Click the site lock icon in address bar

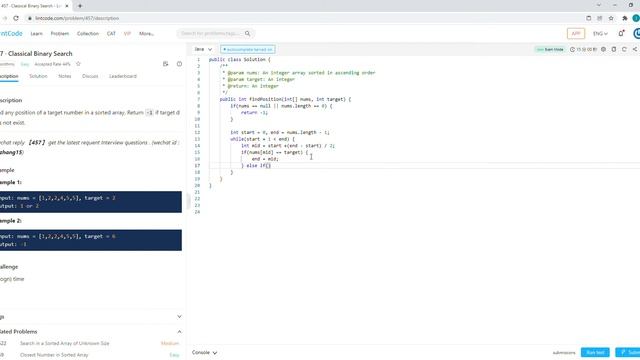coord(29,18)
